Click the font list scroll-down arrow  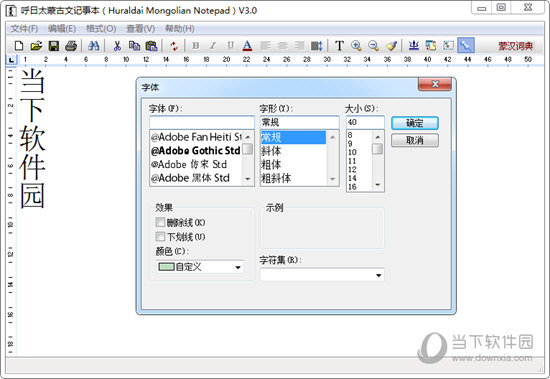(248, 179)
